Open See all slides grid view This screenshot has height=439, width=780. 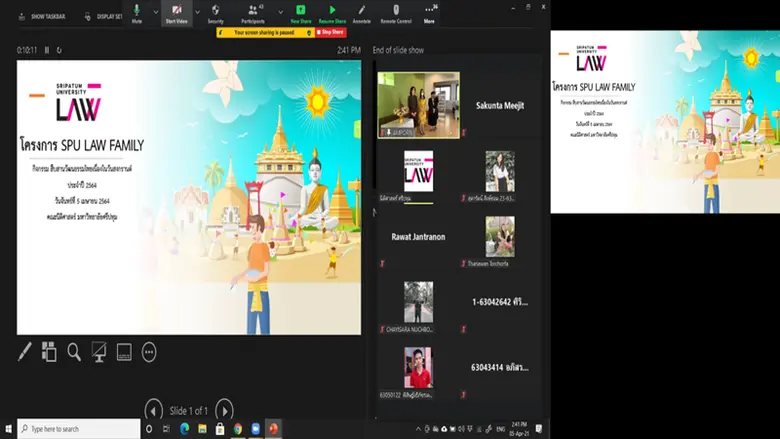pyautogui.click(x=49, y=352)
